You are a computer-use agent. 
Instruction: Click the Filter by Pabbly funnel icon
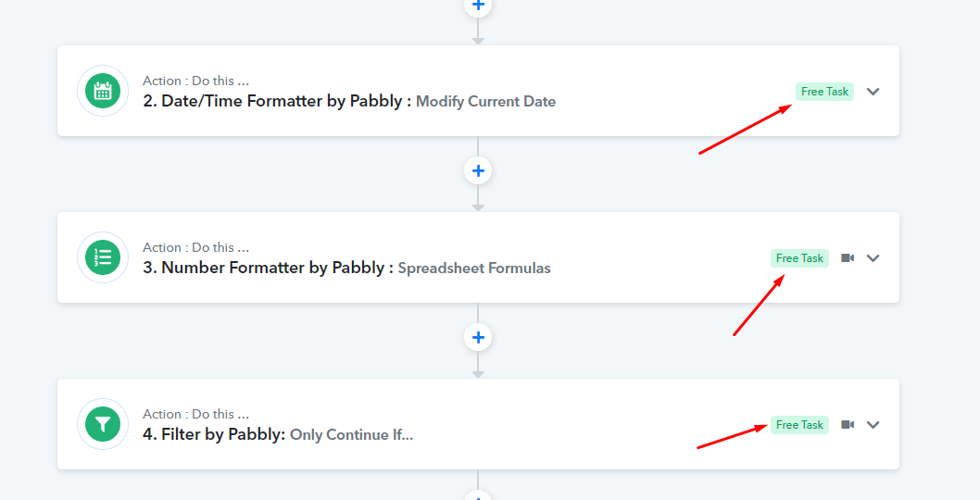(103, 424)
